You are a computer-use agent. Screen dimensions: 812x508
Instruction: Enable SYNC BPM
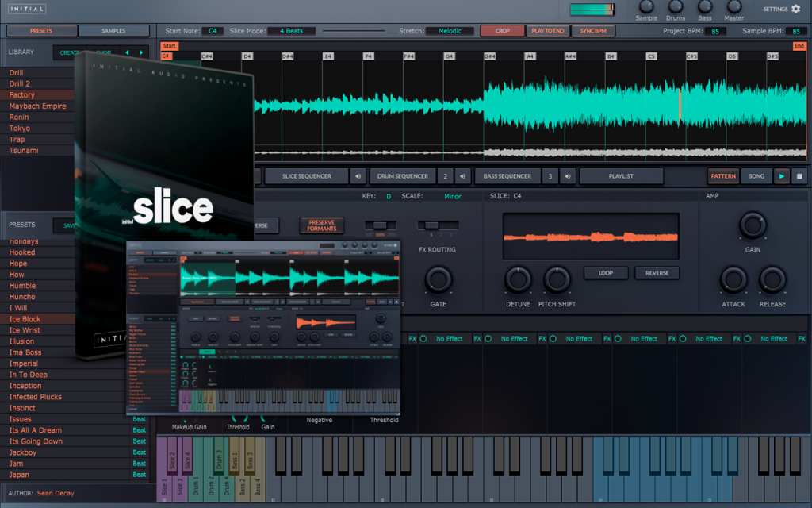(x=593, y=31)
